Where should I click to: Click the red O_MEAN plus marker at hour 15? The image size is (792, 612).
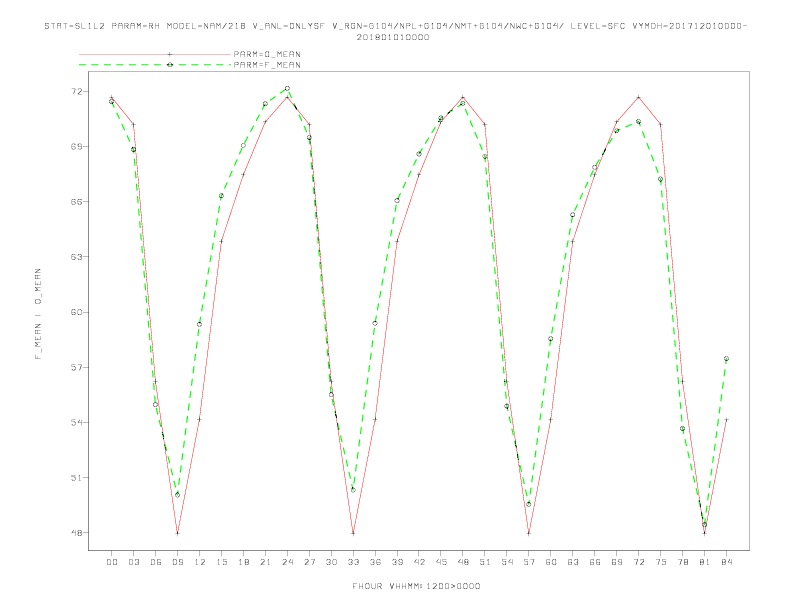(221, 241)
